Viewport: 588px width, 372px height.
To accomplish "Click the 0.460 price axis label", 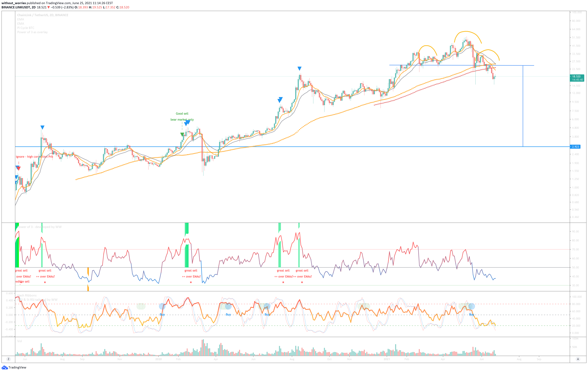I will [x=575, y=217].
